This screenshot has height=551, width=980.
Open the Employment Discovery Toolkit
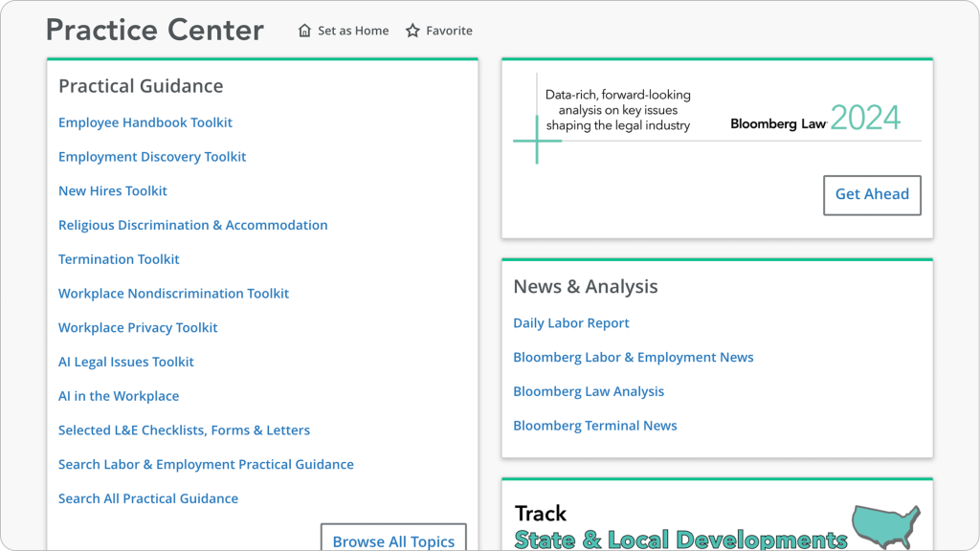click(x=151, y=156)
